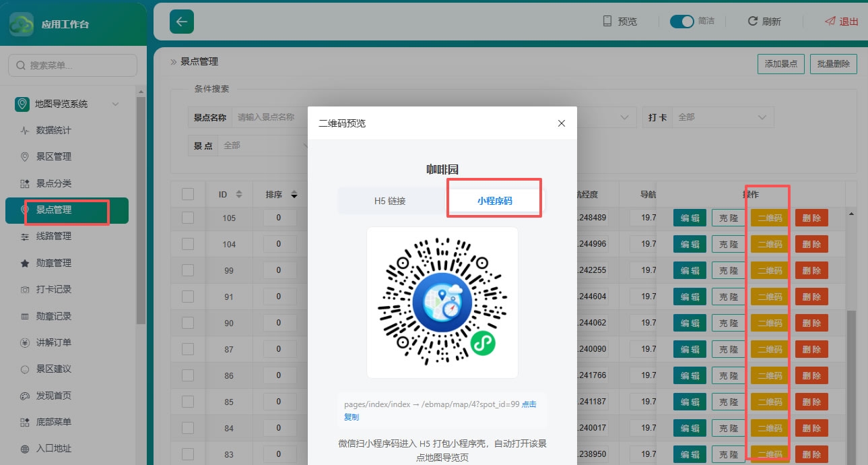Image resolution: width=868 pixels, height=465 pixels.
Task: Check the row checkbox for ID 105
Action: click(x=188, y=218)
